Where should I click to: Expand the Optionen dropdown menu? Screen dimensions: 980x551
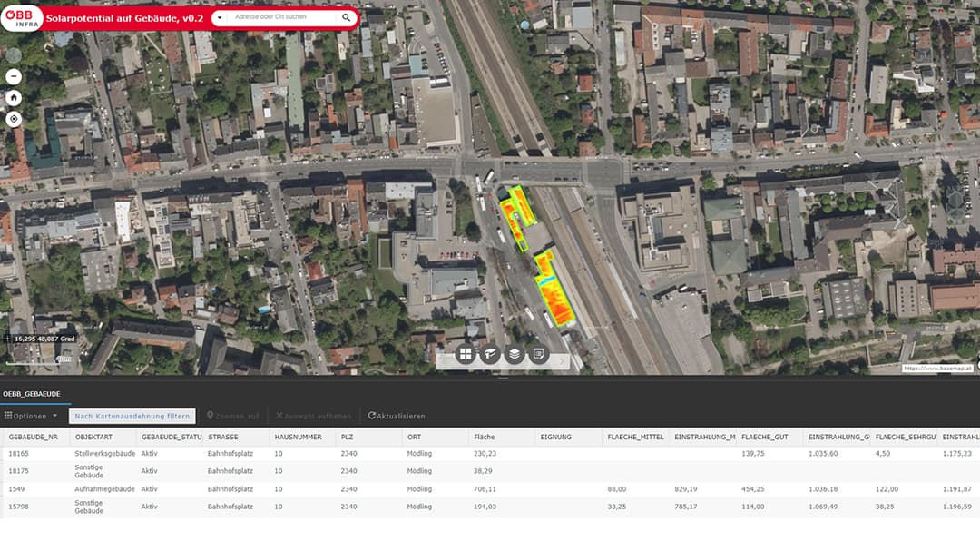coord(31,416)
